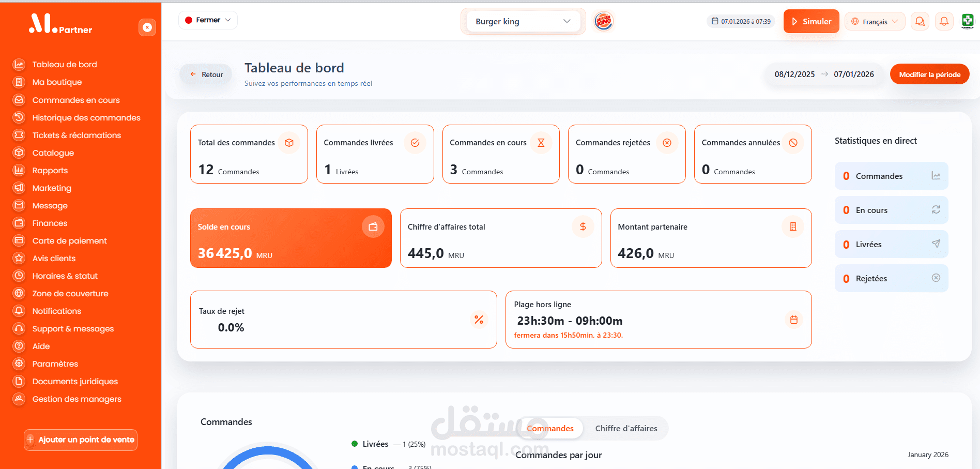980x469 pixels.
Task: Click the Notifications bell icon in sidebar
Action: click(x=19, y=311)
